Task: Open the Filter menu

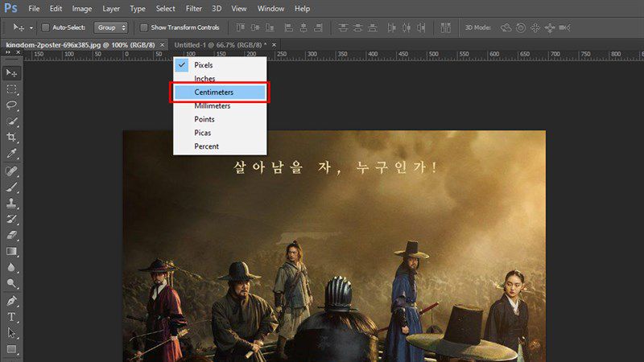Action: tap(193, 8)
